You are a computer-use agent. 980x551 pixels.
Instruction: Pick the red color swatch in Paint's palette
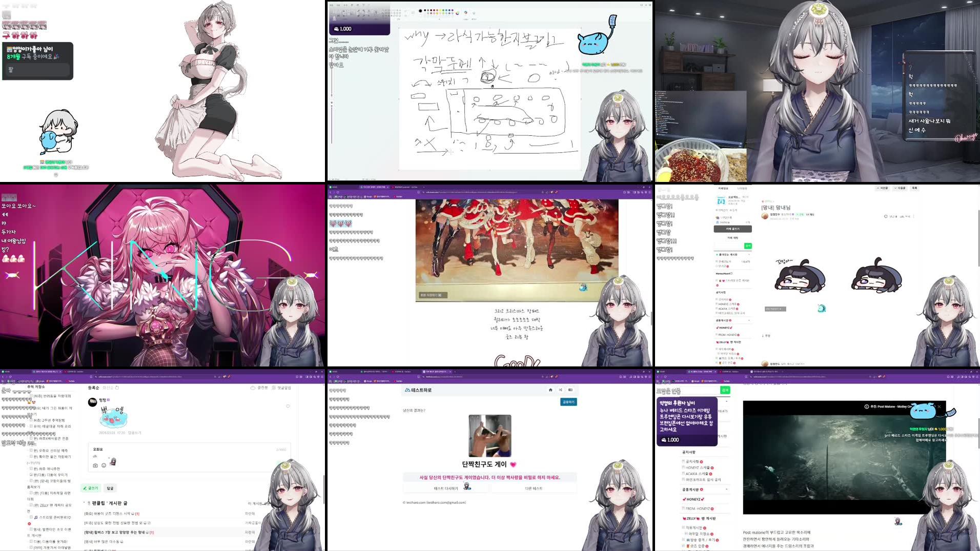click(x=434, y=10)
